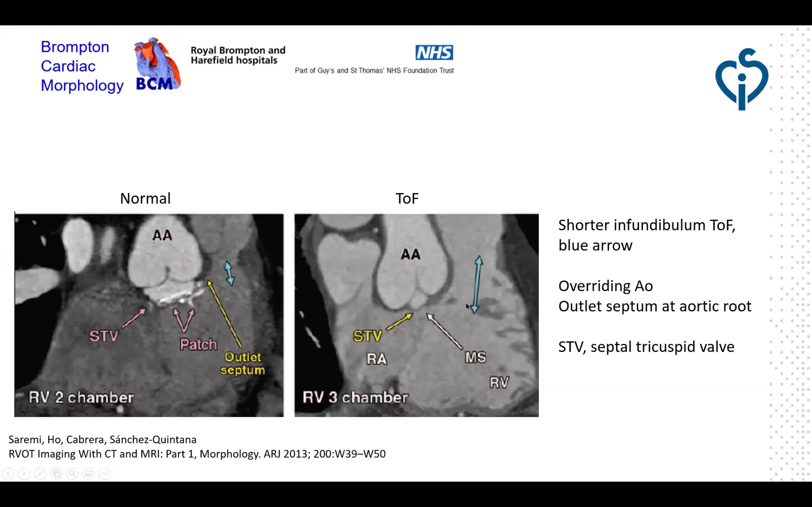This screenshot has width=812, height=507.
Task: Click the RVOT Imaging citation text
Action: pyautogui.click(x=197, y=454)
